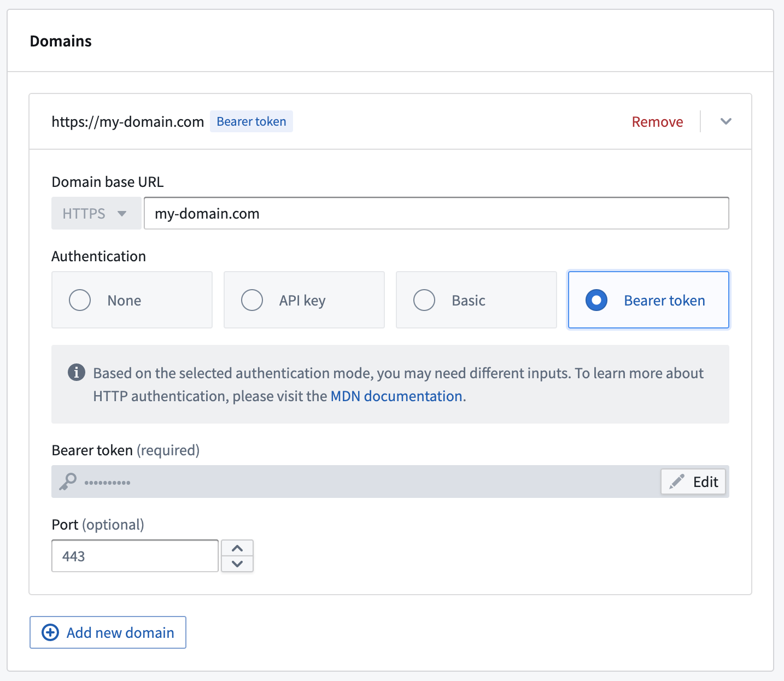Increase port number with up arrow
Screen dimensions: 784x681
pyautogui.click(x=237, y=548)
